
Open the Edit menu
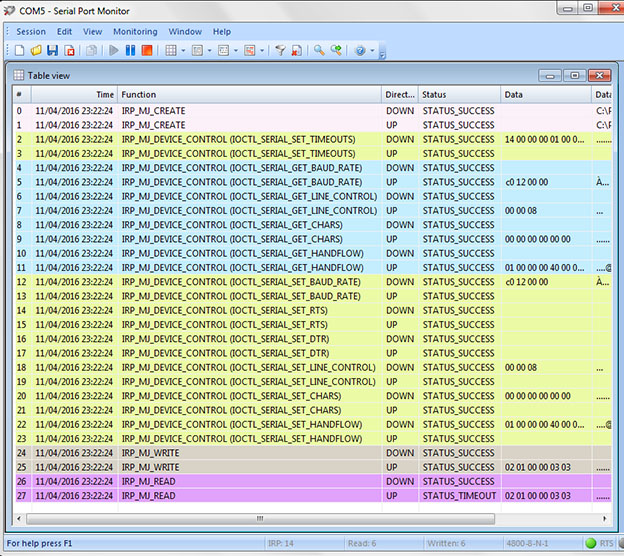point(64,31)
